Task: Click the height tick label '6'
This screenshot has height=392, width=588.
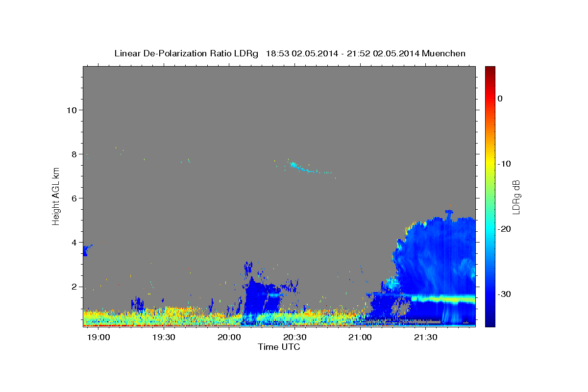Action: tap(73, 198)
